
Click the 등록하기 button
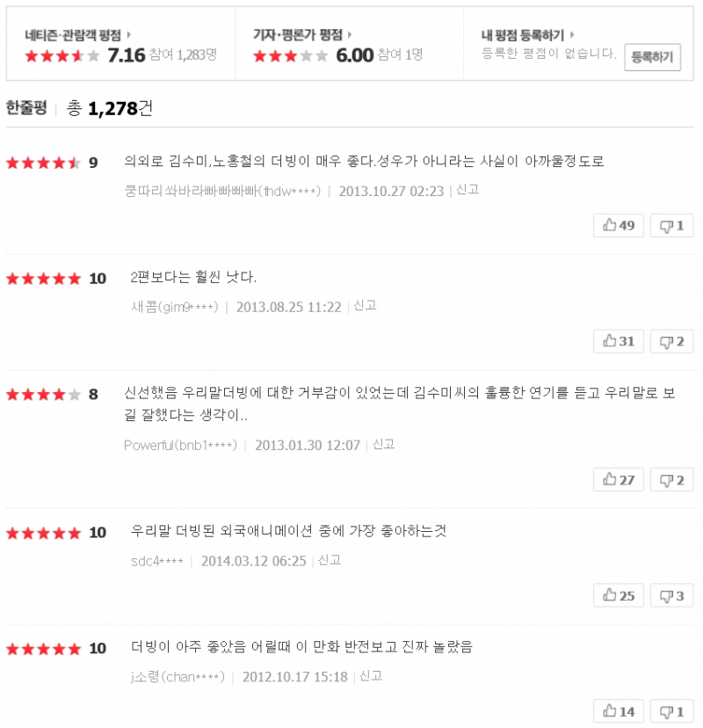click(x=652, y=57)
